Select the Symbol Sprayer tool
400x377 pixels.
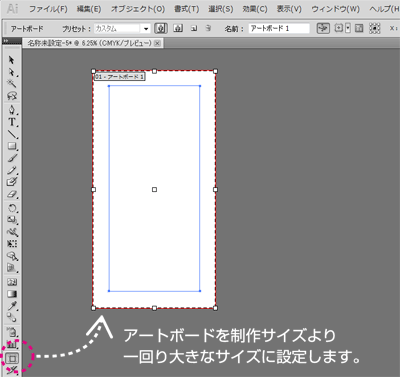[x=12, y=332]
